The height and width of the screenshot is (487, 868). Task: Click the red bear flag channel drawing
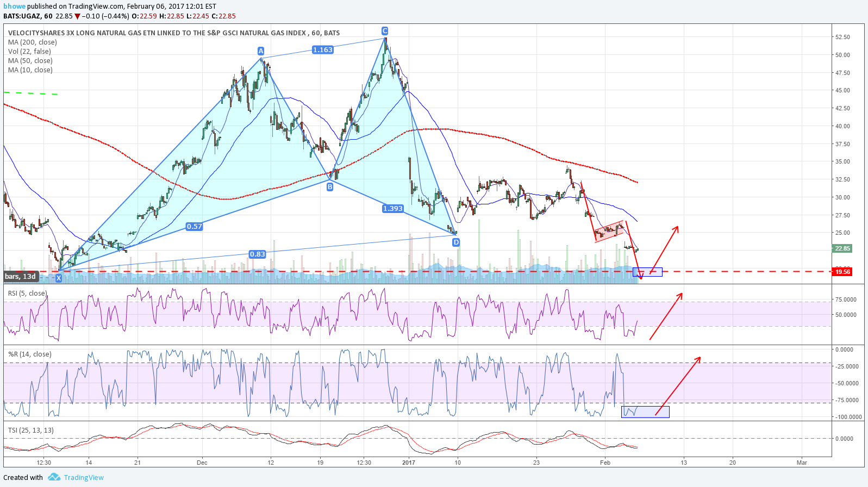tap(609, 231)
